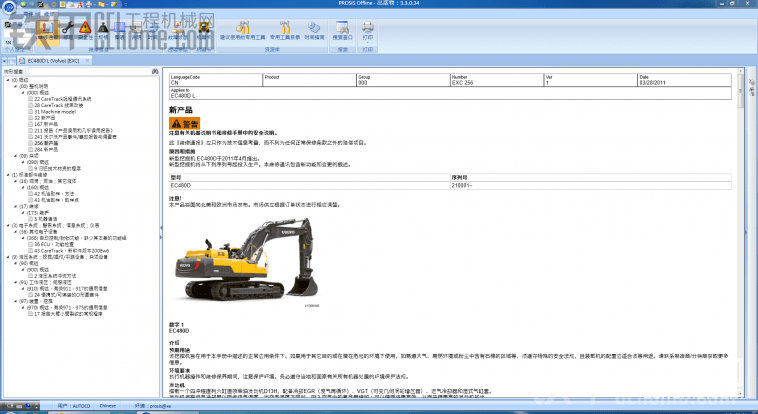Collapse the (1) tree node
The width and height of the screenshot is (758, 414).
click(8, 175)
